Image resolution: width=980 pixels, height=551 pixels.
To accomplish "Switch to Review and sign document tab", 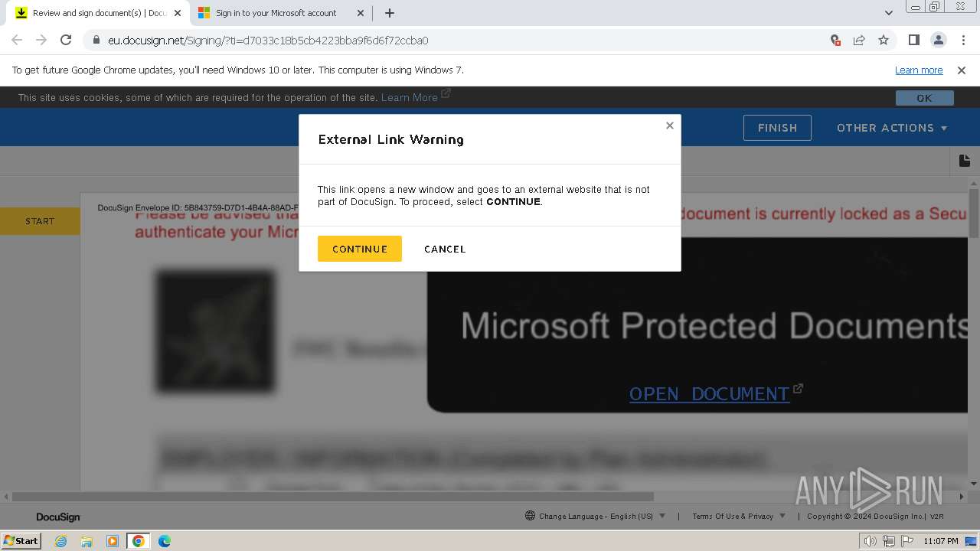I will tap(98, 13).
